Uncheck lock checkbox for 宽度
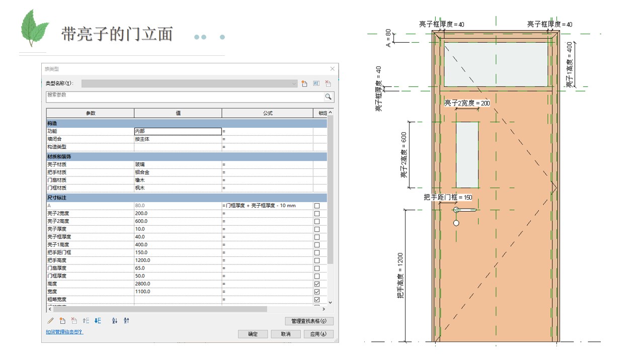 pos(317,292)
